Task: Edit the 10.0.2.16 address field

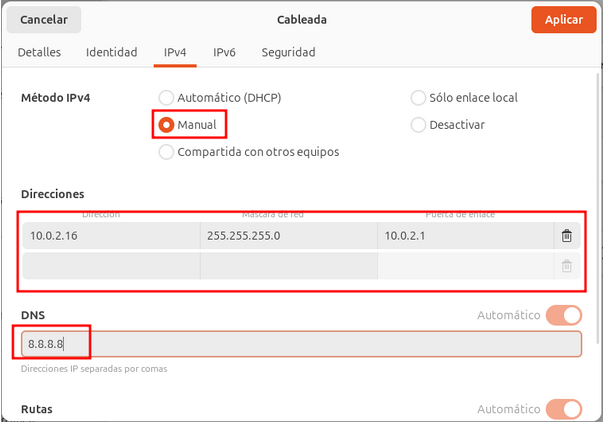Action: [110, 236]
